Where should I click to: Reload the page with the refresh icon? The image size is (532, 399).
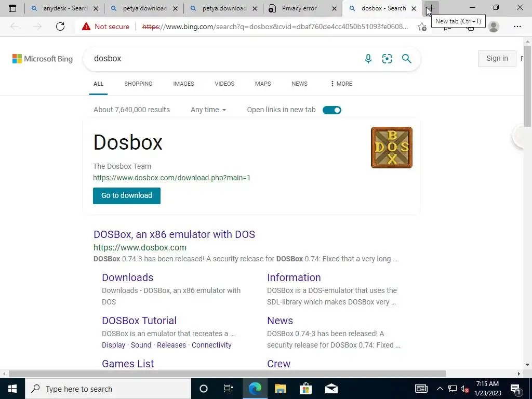click(x=60, y=26)
